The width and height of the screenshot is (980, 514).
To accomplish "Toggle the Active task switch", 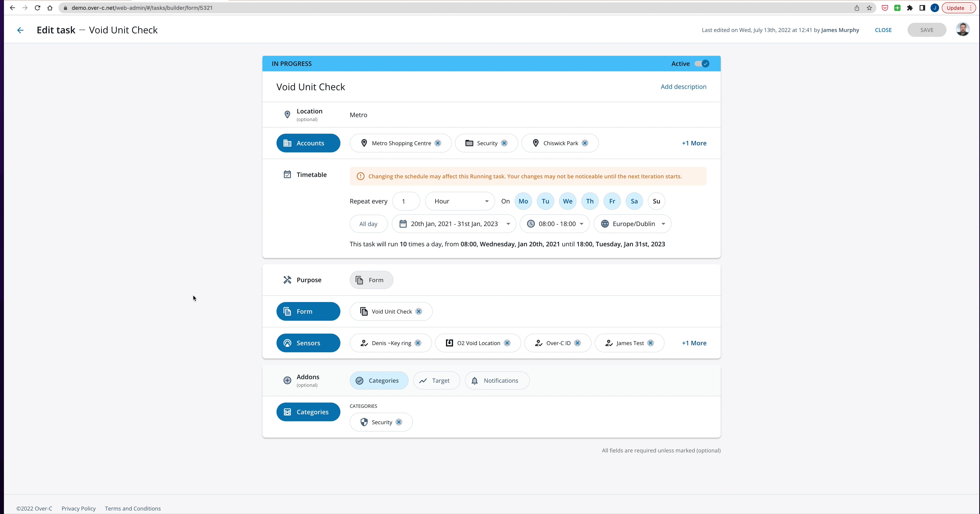I will (x=702, y=64).
